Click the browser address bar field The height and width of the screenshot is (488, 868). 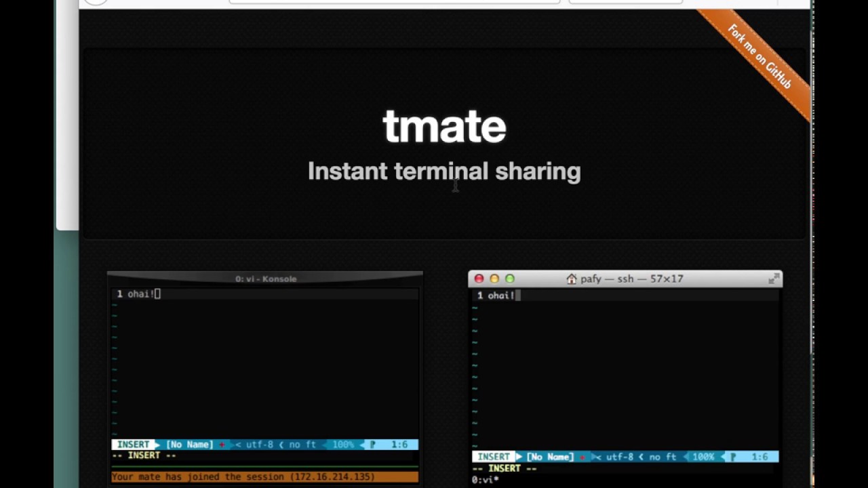click(x=395, y=1)
